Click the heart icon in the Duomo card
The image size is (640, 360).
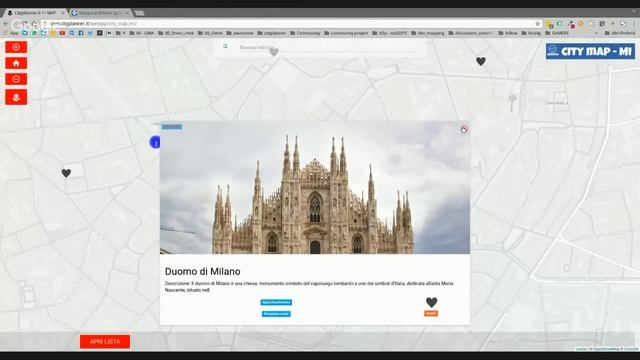431,302
